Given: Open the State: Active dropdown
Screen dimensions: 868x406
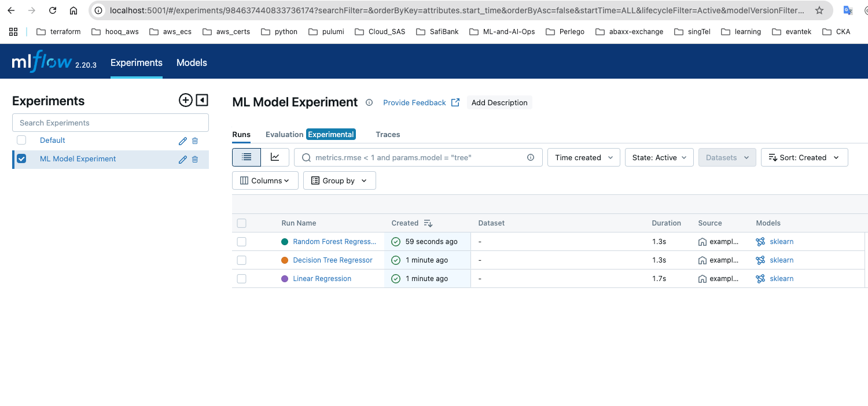Looking at the screenshot, I should pos(659,157).
